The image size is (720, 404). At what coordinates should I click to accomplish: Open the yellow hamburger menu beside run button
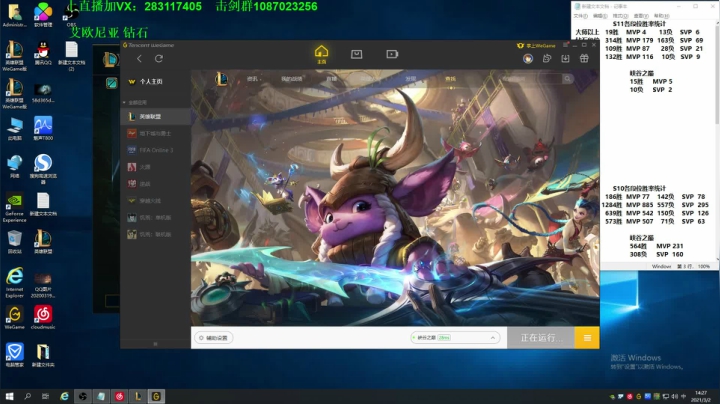pyautogui.click(x=587, y=338)
